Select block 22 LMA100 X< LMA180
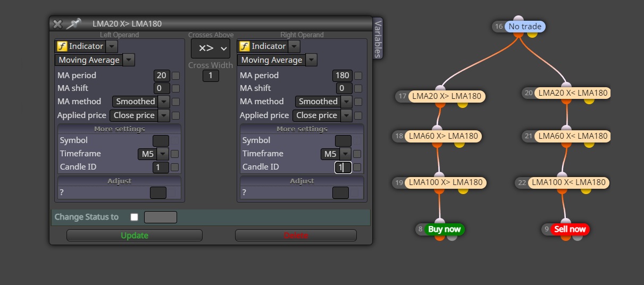 (x=569, y=182)
